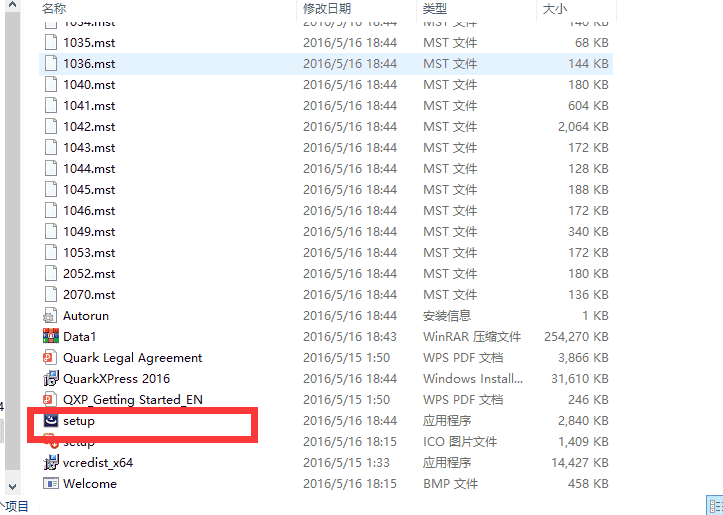Click the scrollbar up arrow

tap(12, 5)
